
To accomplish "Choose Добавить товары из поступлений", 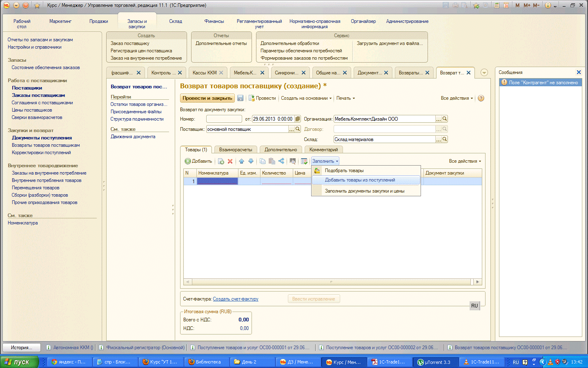I will [366, 180].
